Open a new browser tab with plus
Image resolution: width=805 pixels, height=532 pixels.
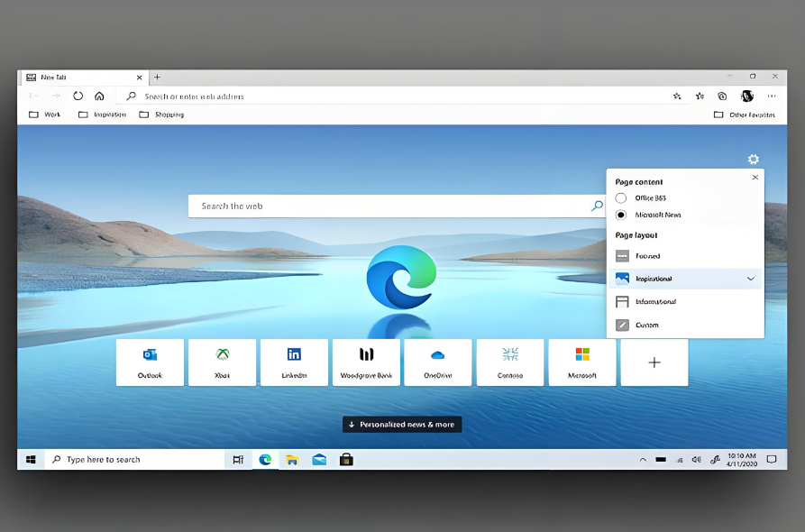pos(158,77)
